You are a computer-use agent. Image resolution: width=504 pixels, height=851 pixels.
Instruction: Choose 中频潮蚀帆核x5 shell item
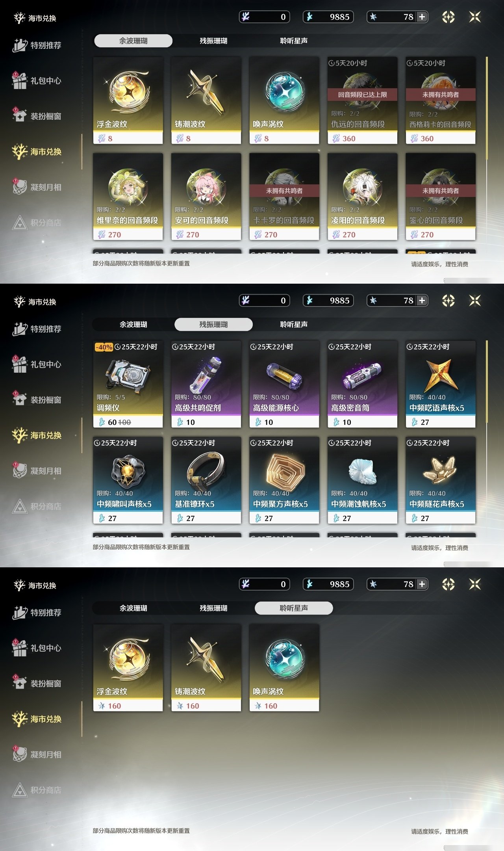coord(362,480)
